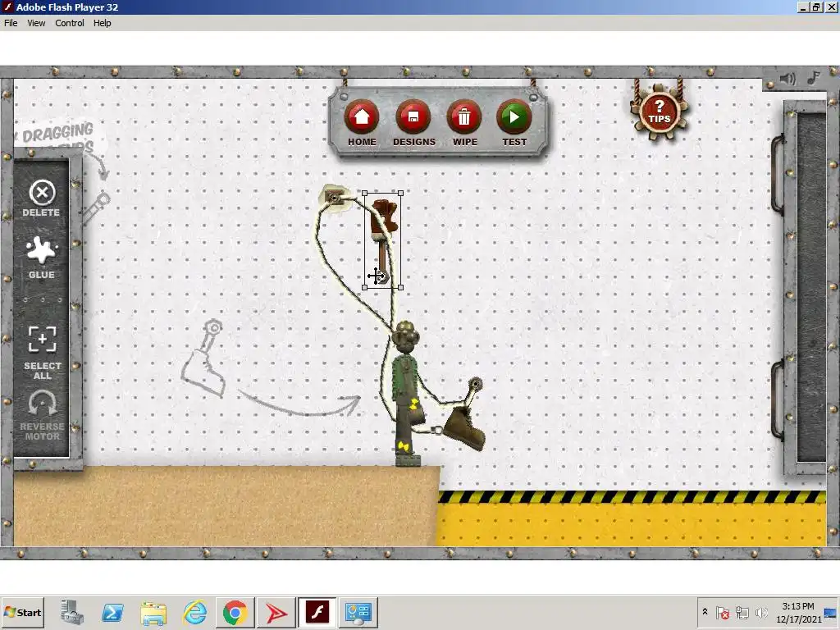Screen dimensions: 840x630
Task: Click the glove selection box top-left handle
Action: coord(365,194)
